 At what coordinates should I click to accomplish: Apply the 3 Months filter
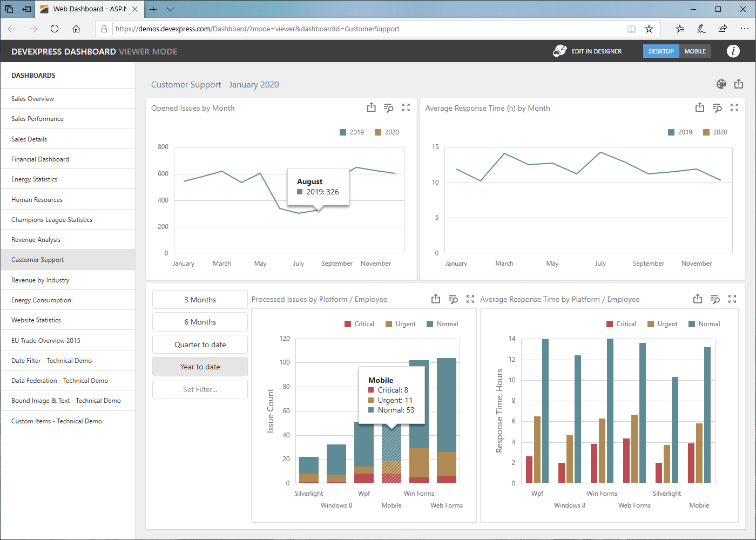[x=200, y=299]
